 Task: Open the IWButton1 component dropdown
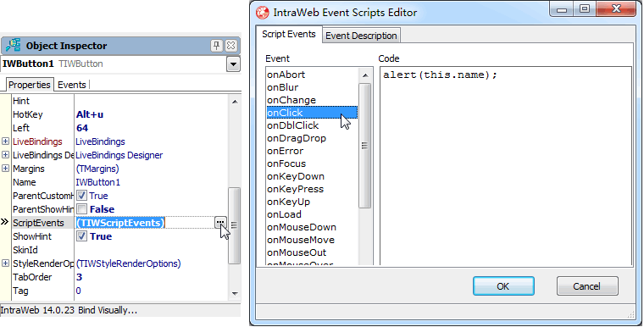click(233, 64)
